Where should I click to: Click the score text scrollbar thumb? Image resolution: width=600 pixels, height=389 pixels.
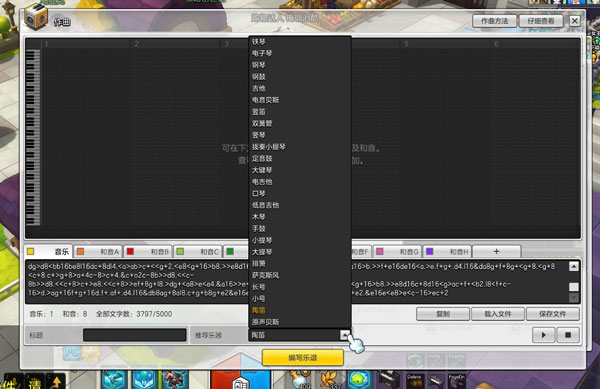[574, 287]
